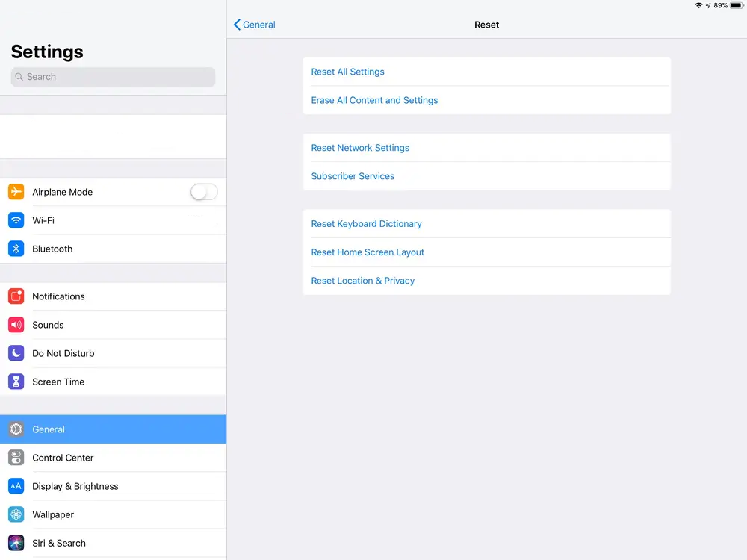Tap Reset Keyboard Dictionary
Screen dimensions: 747x560
366,224
